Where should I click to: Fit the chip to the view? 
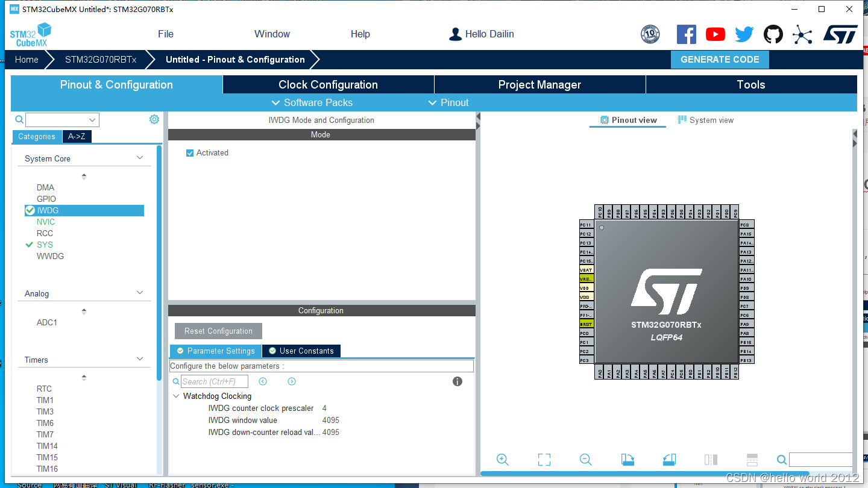(x=544, y=460)
